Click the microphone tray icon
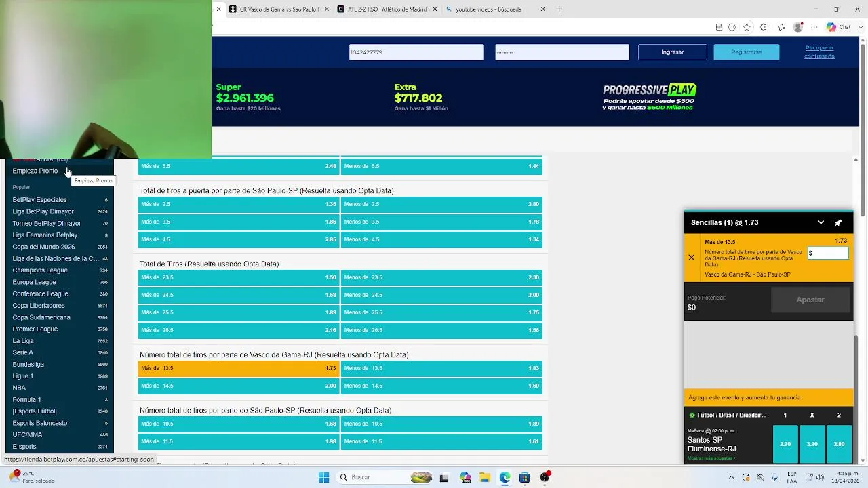 (774, 477)
